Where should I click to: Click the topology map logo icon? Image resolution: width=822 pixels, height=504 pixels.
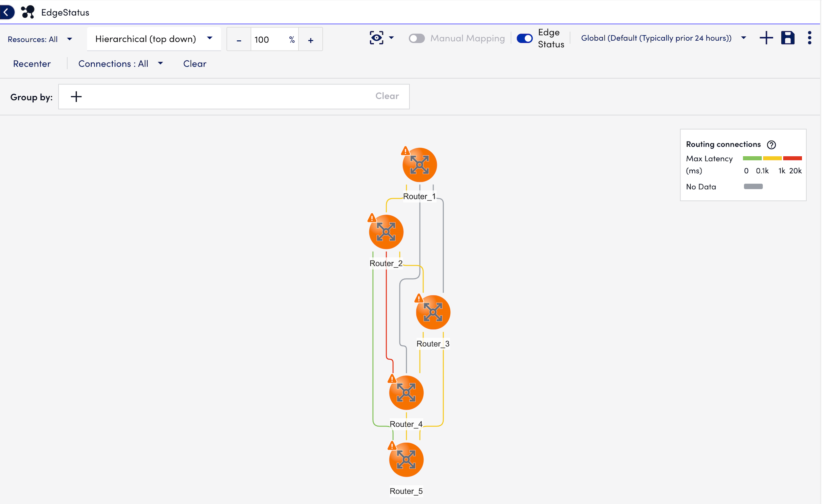tap(28, 12)
